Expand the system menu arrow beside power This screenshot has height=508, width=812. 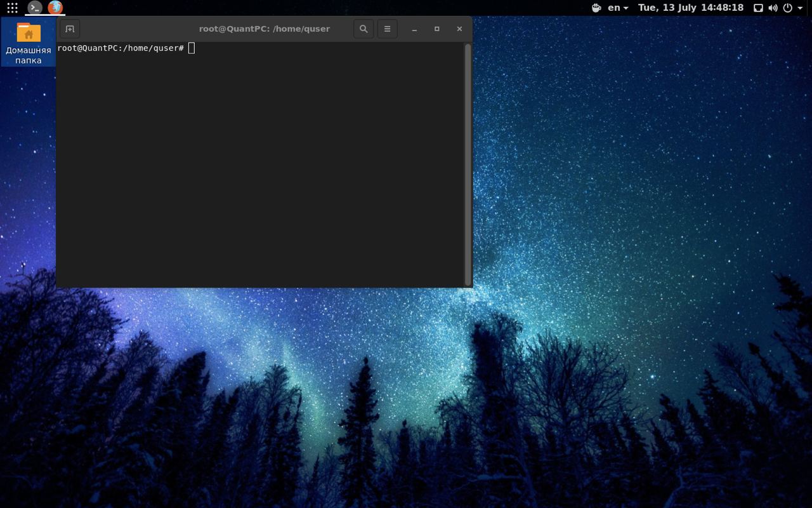click(800, 8)
